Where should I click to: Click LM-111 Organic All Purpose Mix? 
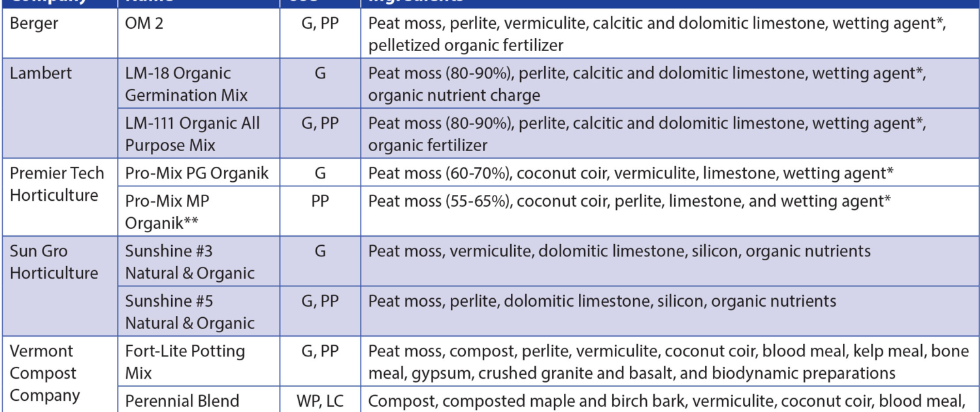[192, 133]
